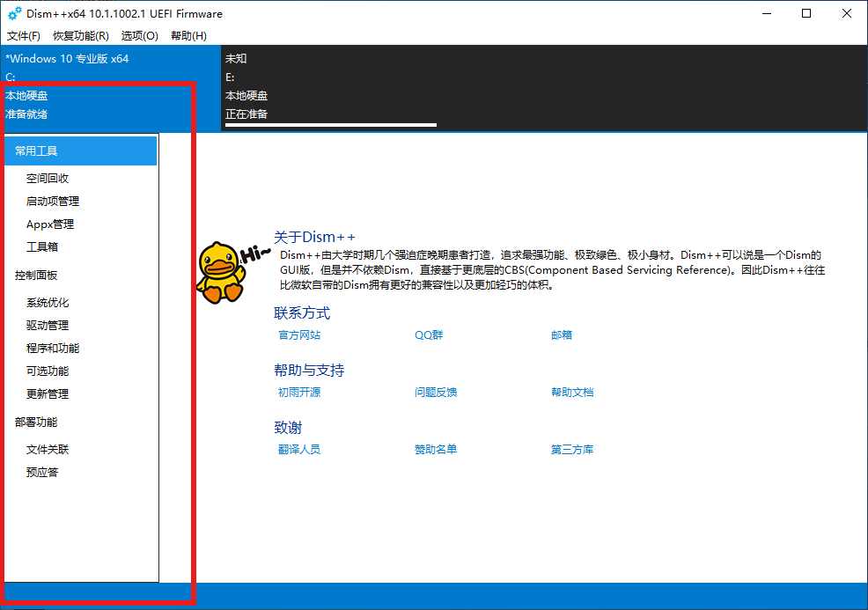Image resolution: width=868 pixels, height=610 pixels.
Task: Click the Dism++ gear icon in title bar
Action: click(14, 13)
